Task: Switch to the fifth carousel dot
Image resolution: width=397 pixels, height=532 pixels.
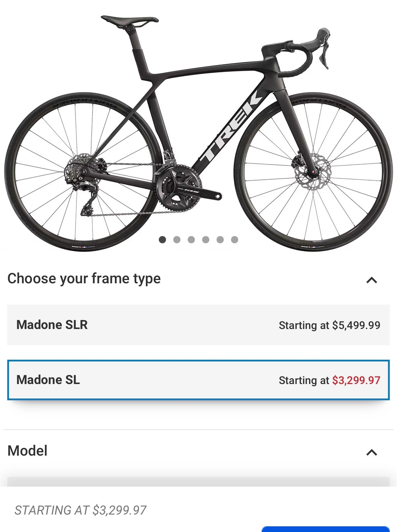Action: coord(220,240)
